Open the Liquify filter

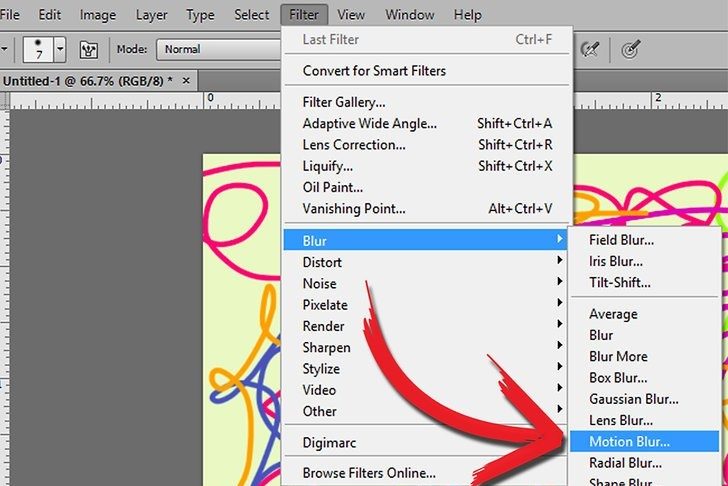coord(328,166)
